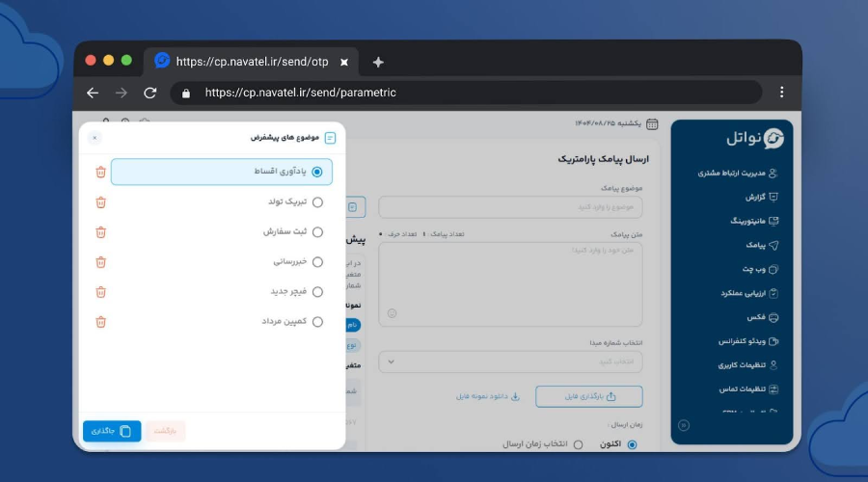Click the calendar icon next to the date
Image resolution: width=868 pixels, height=482 pixels.
point(652,124)
